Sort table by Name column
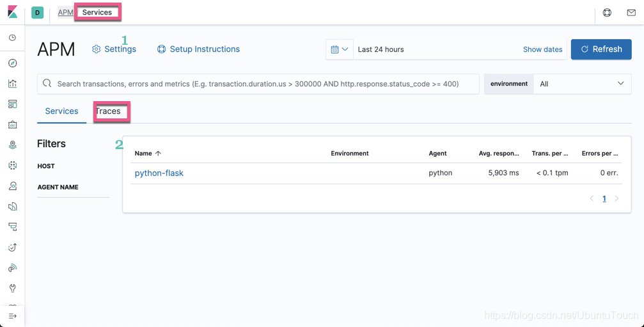 coord(148,153)
